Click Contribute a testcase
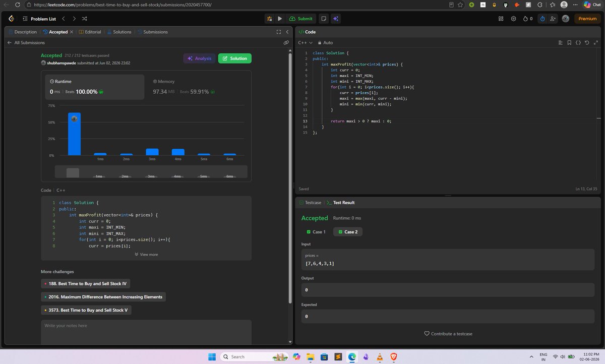 (x=448, y=334)
